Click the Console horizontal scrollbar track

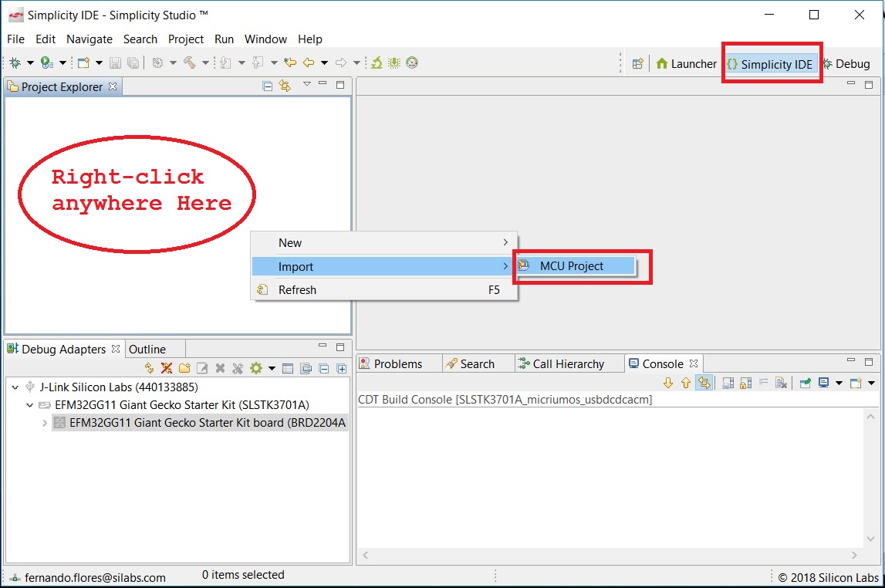[610, 556]
